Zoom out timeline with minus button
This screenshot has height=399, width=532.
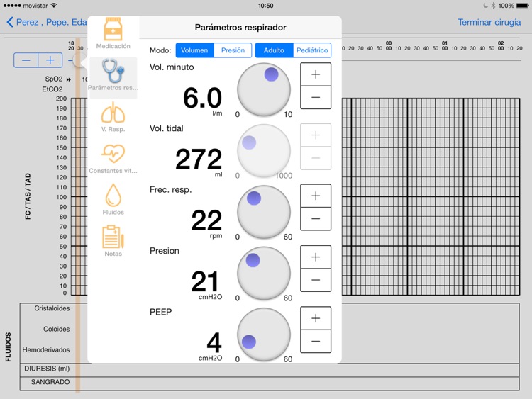(26, 60)
